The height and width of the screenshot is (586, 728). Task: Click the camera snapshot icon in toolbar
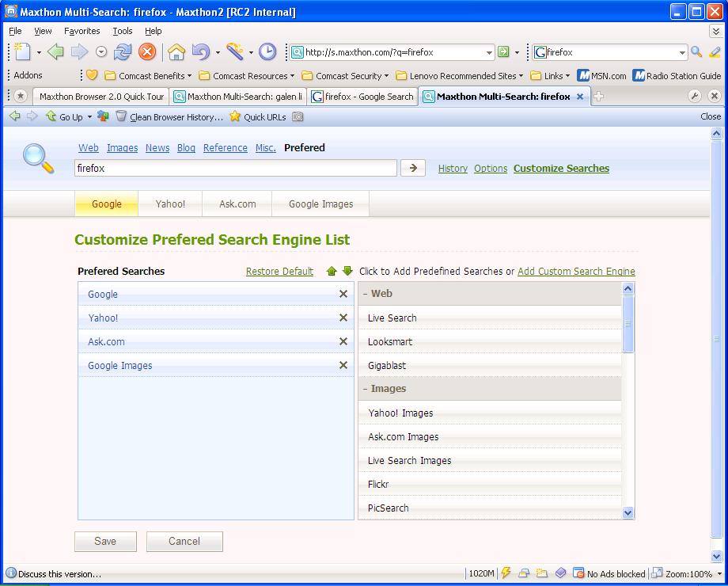[298, 116]
